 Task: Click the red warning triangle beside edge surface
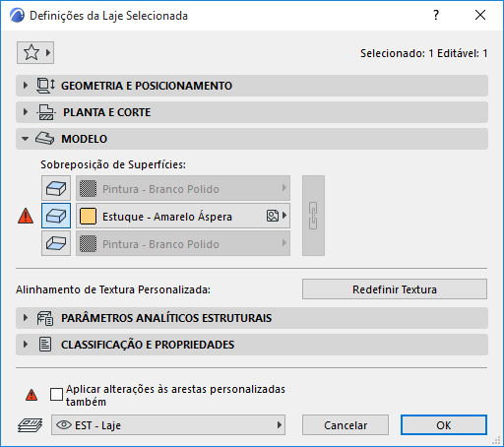coord(26,216)
